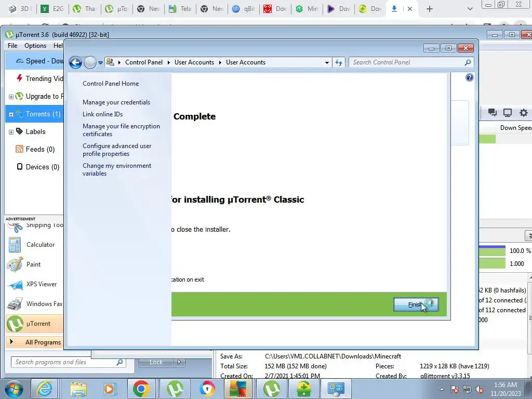Open Control Panel help question mark
Image resolution: width=532 pixels, height=399 pixels.
469,78
